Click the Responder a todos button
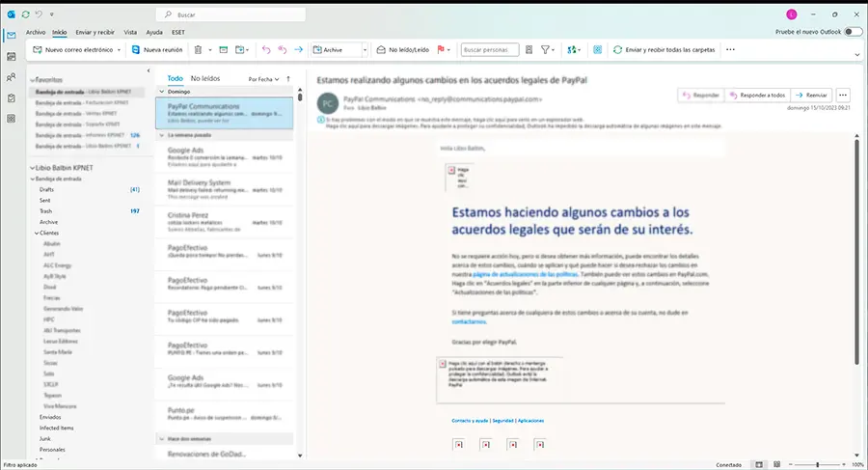The width and height of the screenshot is (868, 470). (x=758, y=96)
